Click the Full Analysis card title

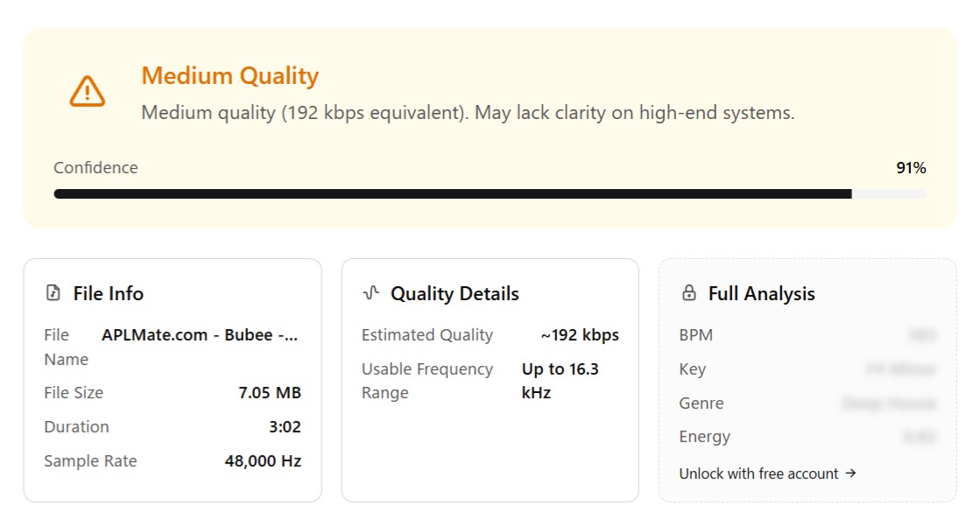(761, 293)
